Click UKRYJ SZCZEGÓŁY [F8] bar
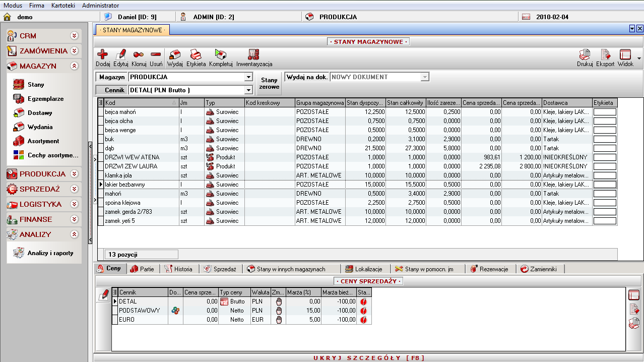Image resolution: width=644 pixels, height=362 pixels. 368,358
